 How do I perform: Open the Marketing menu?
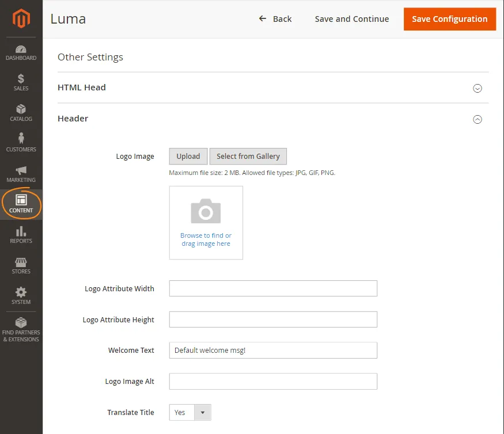pos(21,174)
